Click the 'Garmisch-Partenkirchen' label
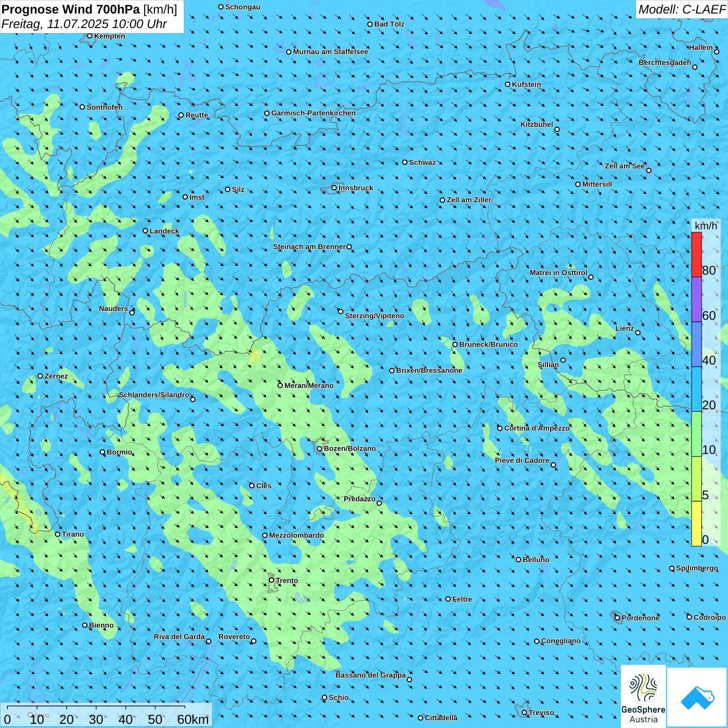Image resolution: width=728 pixels, height=728 pixels. [x=314, y=113]
